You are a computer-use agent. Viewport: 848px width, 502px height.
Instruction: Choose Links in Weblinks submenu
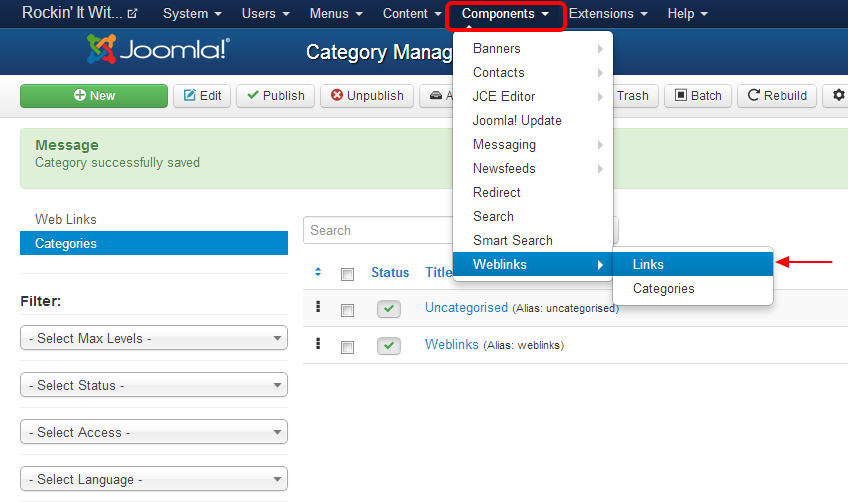pos(693,265)
